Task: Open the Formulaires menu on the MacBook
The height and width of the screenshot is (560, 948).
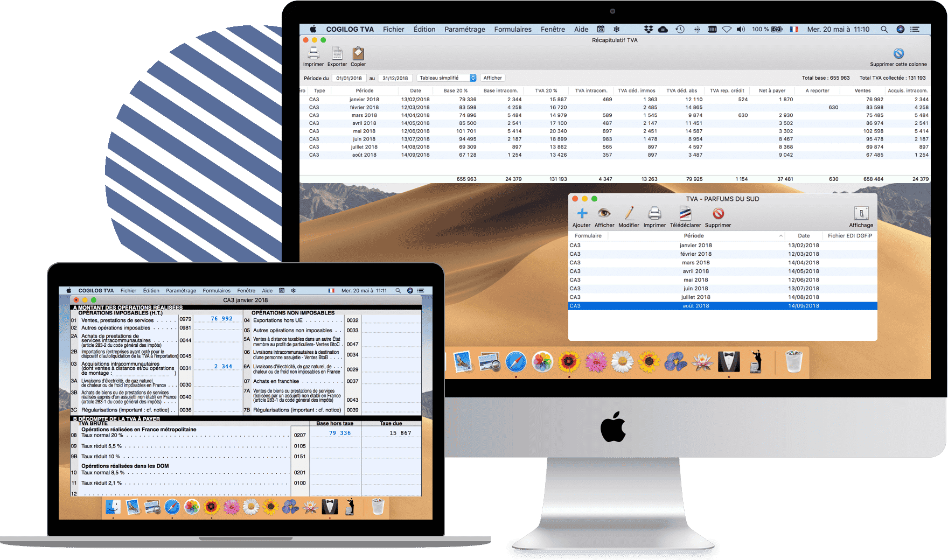Action: 217,291
